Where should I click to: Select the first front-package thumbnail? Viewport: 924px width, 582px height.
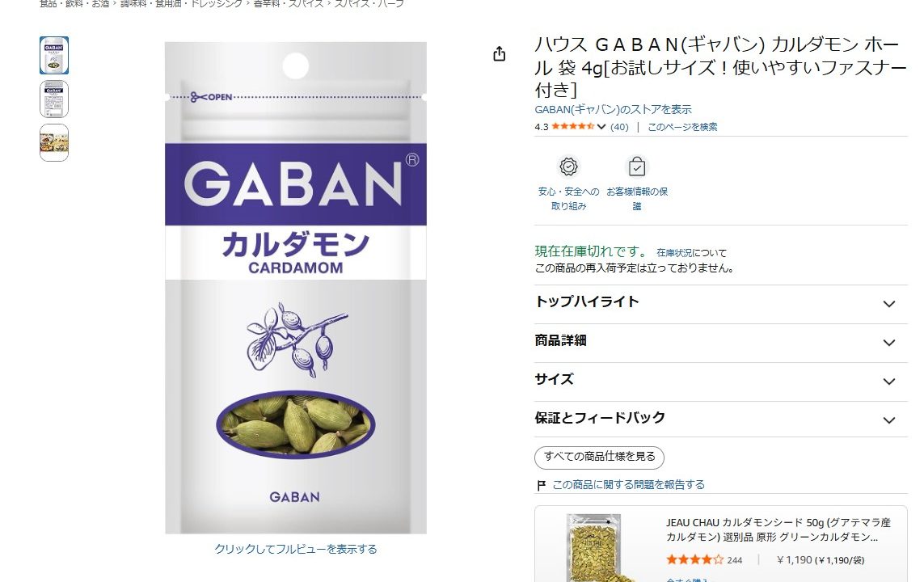54,56
